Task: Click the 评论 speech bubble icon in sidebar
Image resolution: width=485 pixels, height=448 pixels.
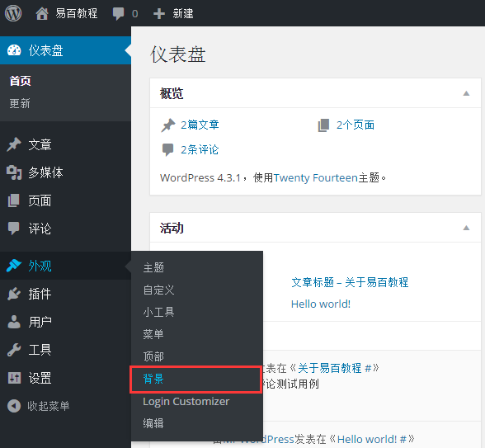Action: 13,229
